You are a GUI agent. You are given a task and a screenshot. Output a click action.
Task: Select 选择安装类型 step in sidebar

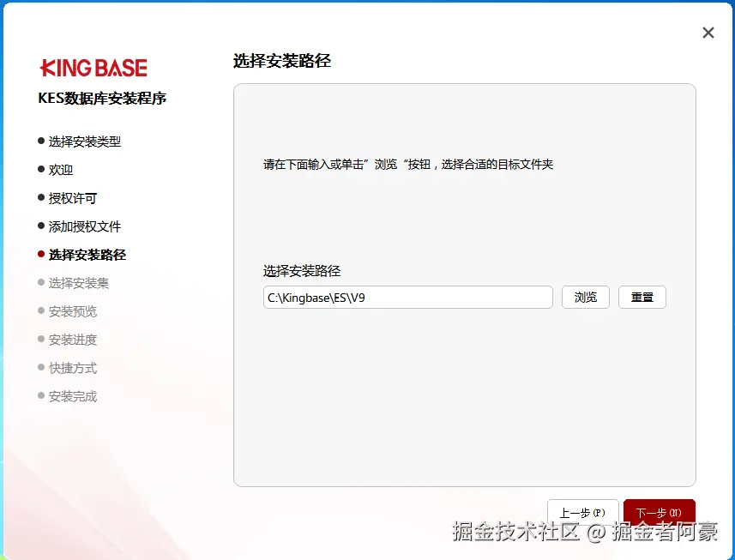point(79,142)
